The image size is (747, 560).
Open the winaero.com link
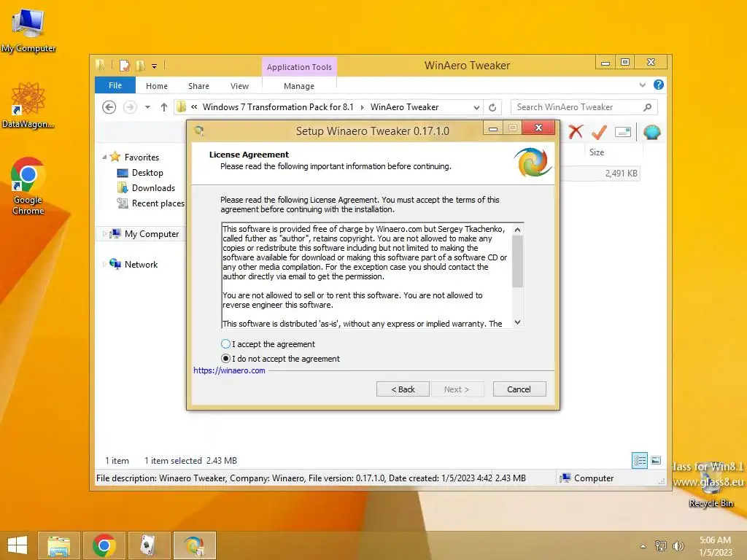click(229, 370)
